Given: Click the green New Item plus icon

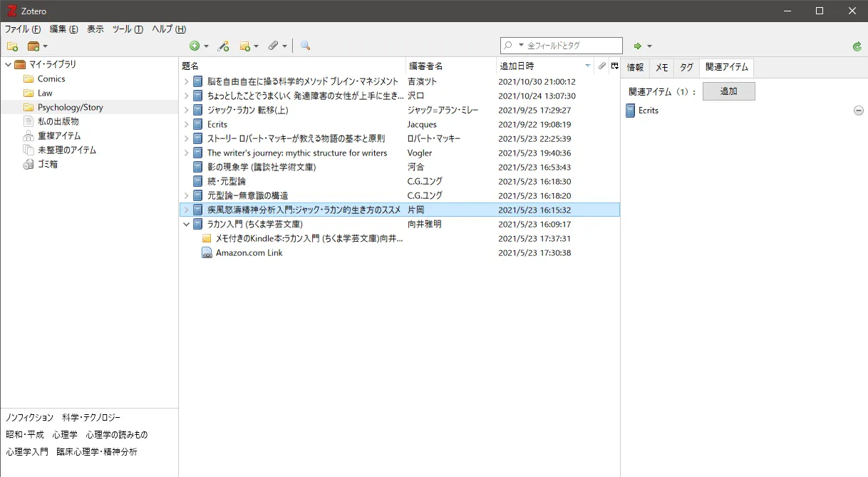Looking at the screenshot, I should (195, 46).
